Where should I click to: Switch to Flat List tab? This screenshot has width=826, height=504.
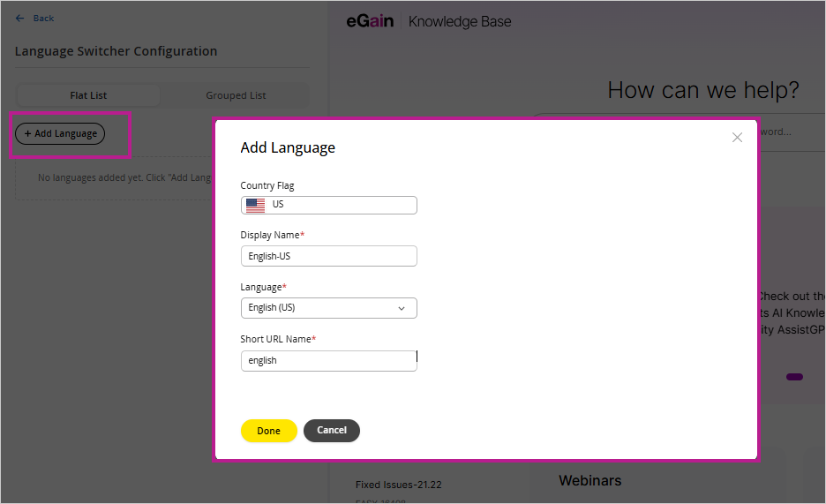(88, 95)
